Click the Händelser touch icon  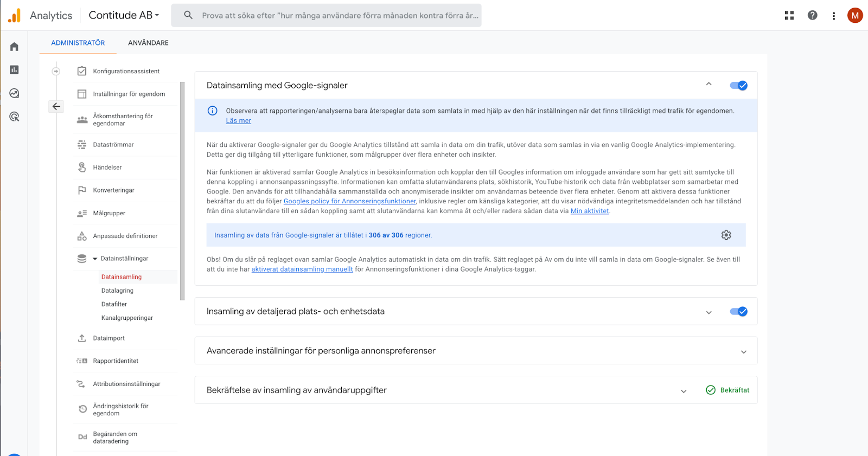pyautogui.click(x=82, y=168)
